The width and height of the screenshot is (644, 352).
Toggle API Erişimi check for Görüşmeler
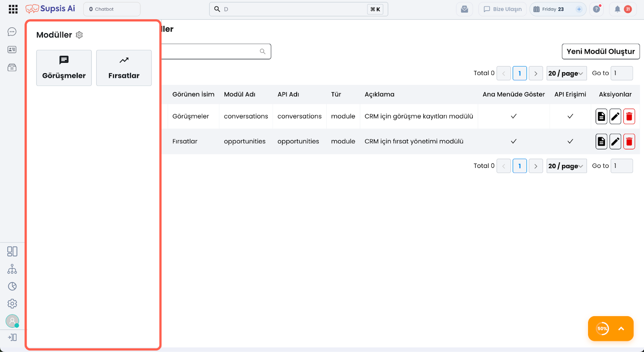(x=570, y=116)
